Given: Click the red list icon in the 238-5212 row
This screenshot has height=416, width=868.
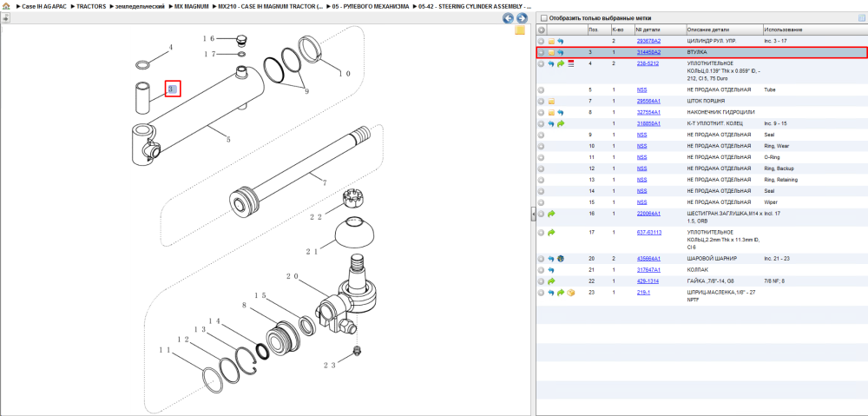Looking at the screenshot, I should coord(571,63).
